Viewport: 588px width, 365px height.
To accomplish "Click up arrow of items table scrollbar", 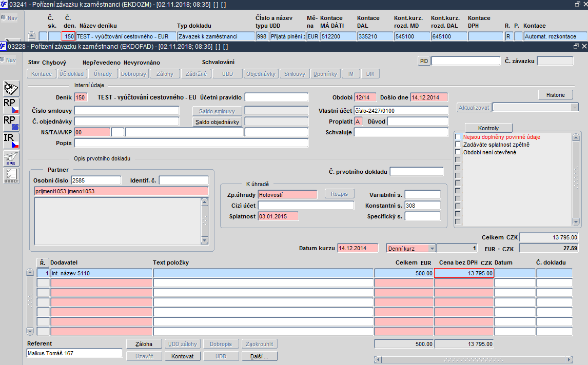I will coord(30,273).
